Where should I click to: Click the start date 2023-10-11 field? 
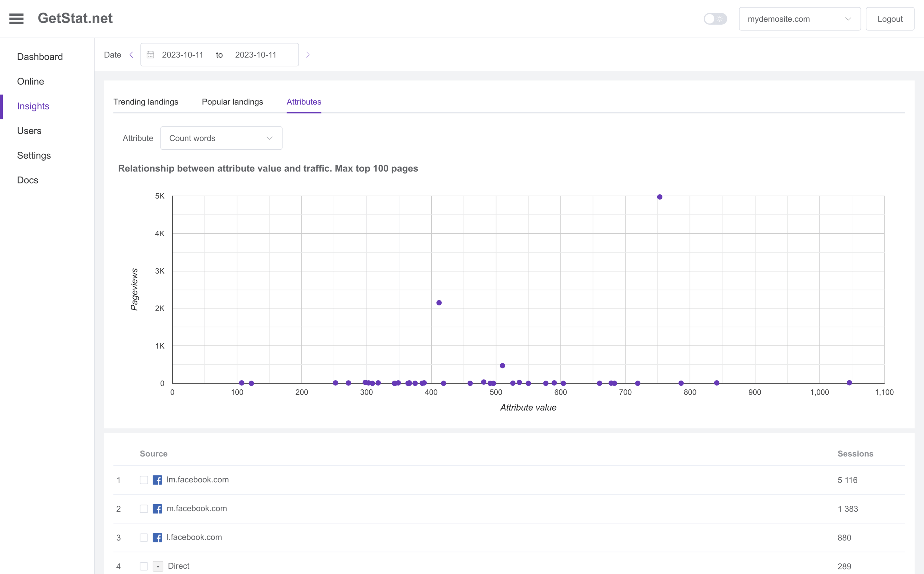182,55
